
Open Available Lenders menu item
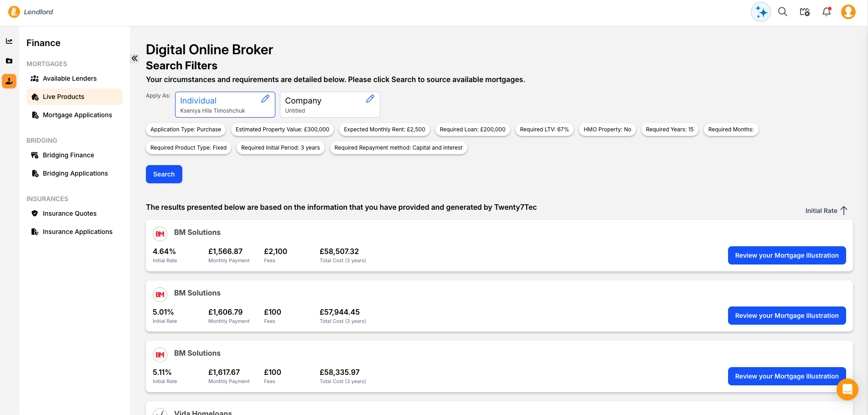[69, 78]
